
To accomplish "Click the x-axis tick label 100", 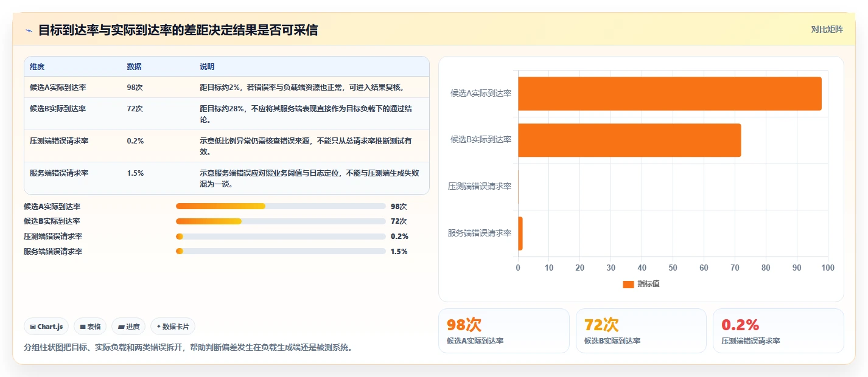I will 828,268.
